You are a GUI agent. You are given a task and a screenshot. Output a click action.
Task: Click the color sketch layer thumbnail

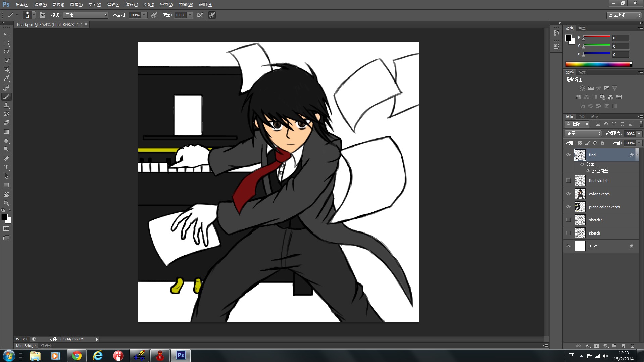coord(580,194)
